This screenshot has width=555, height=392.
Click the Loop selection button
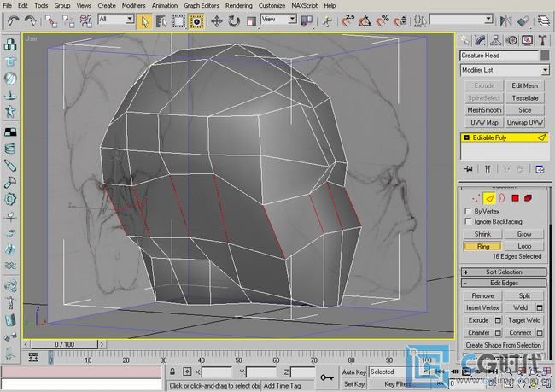[524, 246]
